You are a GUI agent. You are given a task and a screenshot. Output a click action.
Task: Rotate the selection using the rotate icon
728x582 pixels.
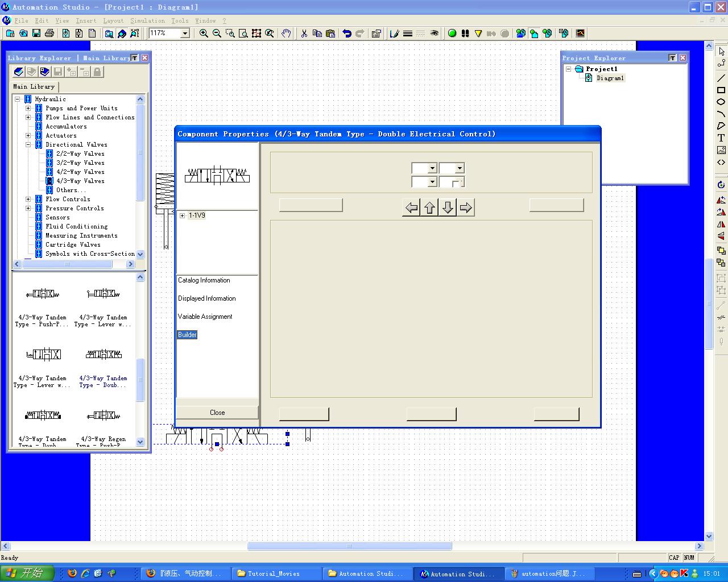(x=721, y=185)
